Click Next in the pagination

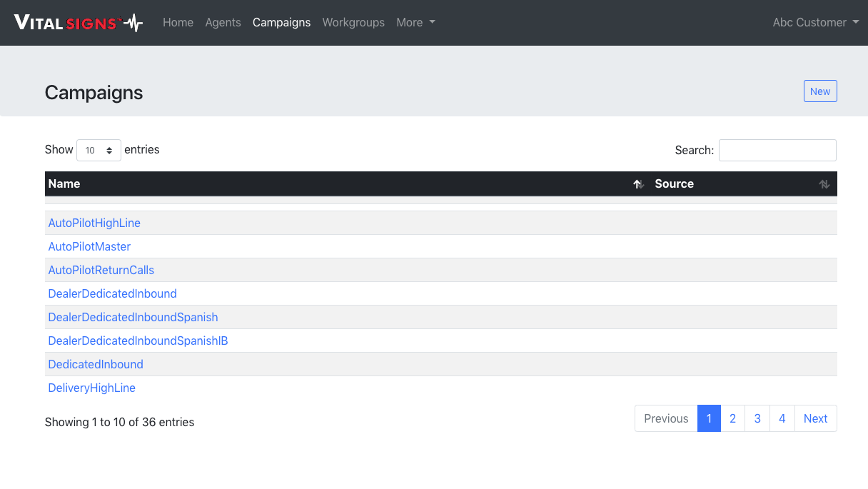(x=815, y=419)
